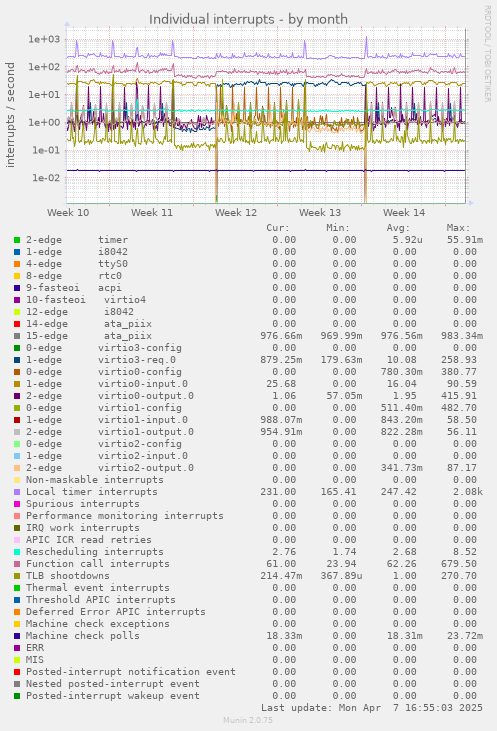Click the 1e+03 y-axis label
The height and width of the screenshot is (731, 497).
click(x=44, y=39)
